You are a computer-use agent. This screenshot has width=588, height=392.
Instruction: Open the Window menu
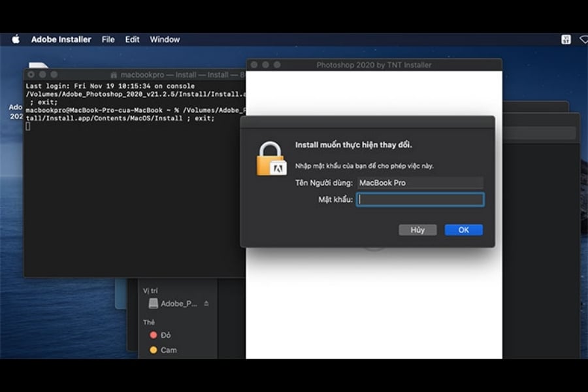(165, 39)
